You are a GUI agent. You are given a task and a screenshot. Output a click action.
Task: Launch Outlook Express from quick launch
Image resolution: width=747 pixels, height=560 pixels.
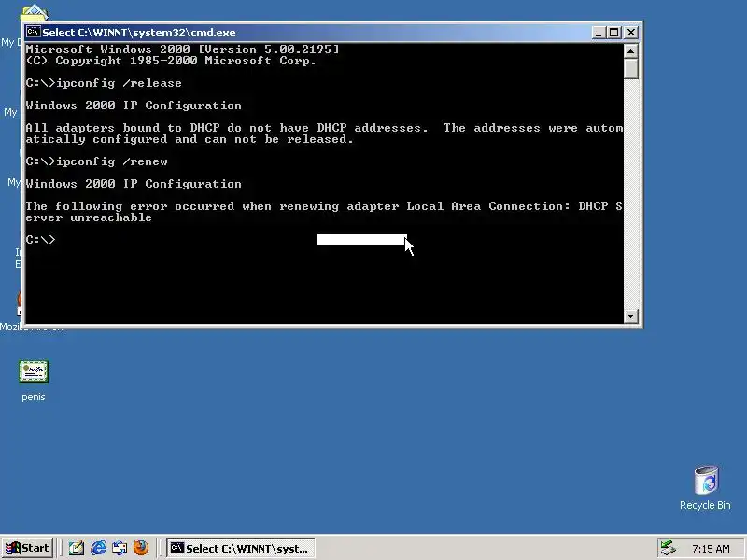pos(120,548)
